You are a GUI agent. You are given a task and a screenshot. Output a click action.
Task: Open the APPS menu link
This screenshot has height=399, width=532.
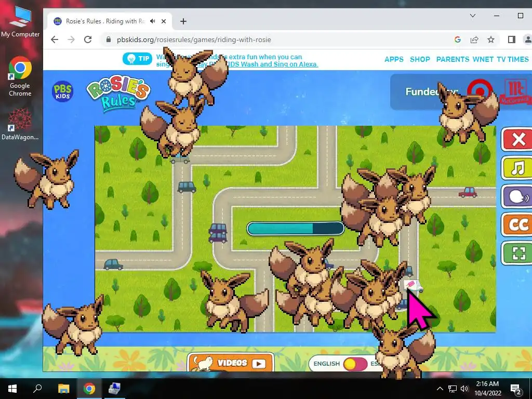[x=394, y=59]
